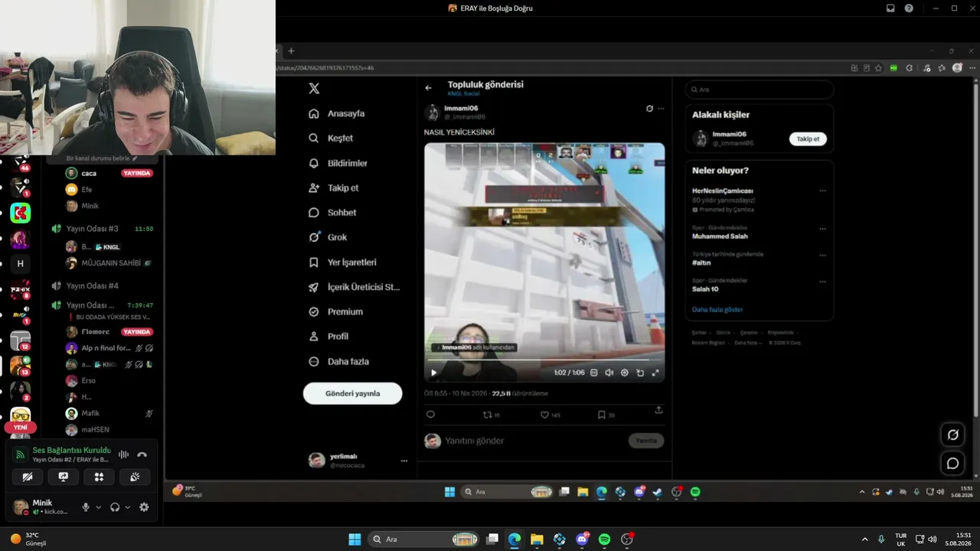Share the post via share icon

click(x=658, y=410)
